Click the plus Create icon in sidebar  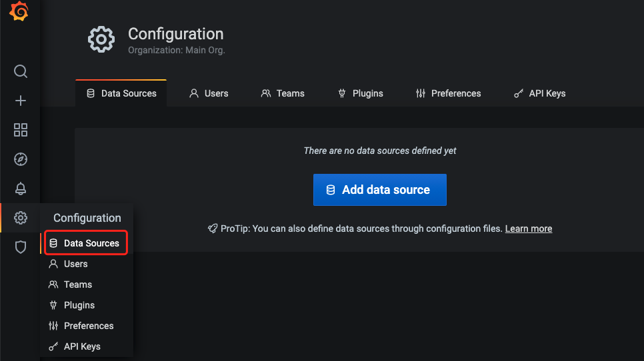[21, 101]
